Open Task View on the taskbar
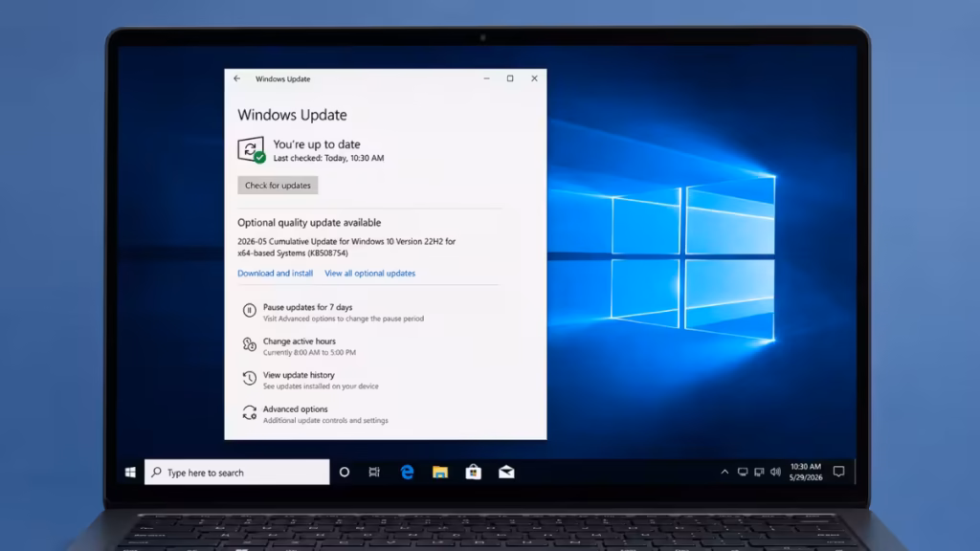The image size is (980, 551). point(374,473)
